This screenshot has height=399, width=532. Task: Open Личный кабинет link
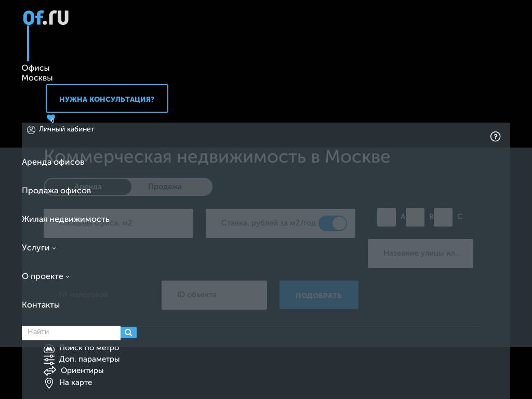point(66,129)
